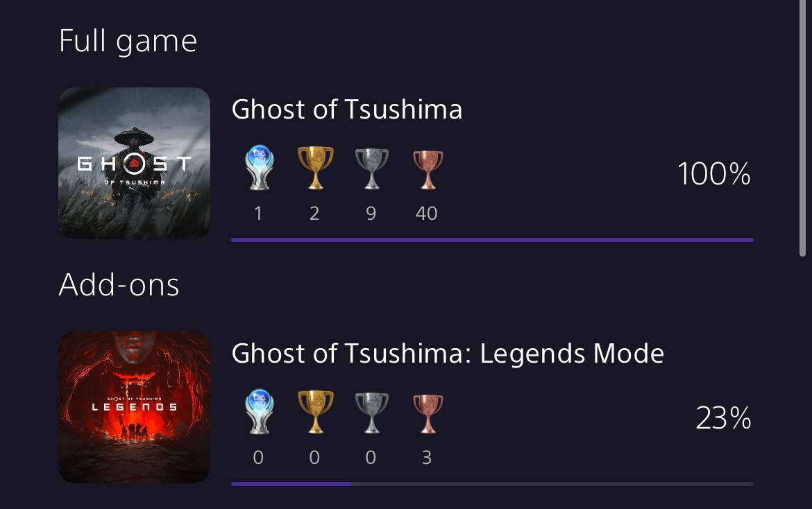Viewport: 812px width, 509px height.
Task: Click the silver trophy icon for Ghost of Tsushima
Action: 371,168
